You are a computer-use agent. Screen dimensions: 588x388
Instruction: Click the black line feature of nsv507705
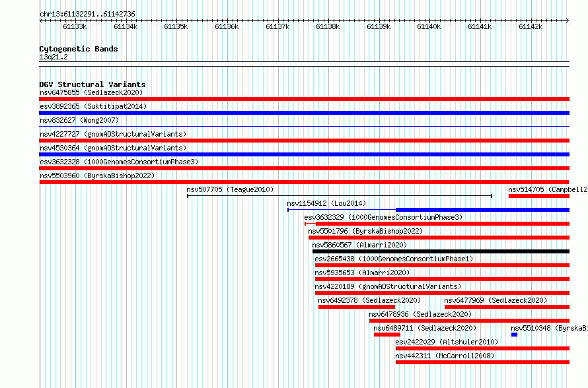click(340, 196)
